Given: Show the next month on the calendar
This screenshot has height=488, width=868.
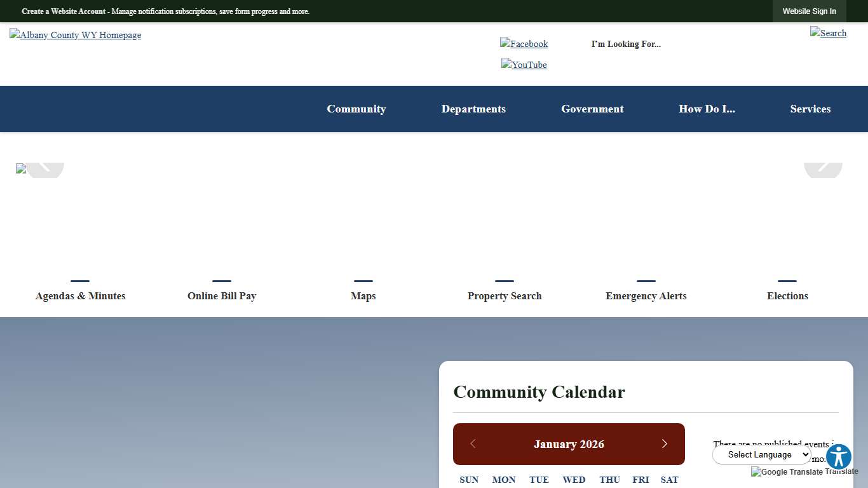Looking at the screenshot, I should point(665,444).
